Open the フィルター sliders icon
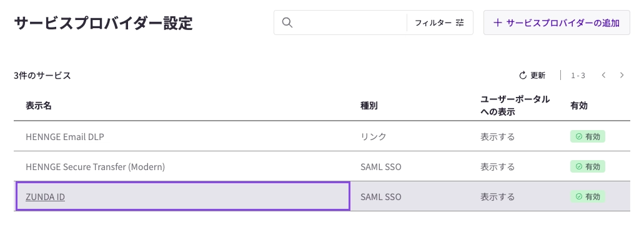Image resolution: width=644 pixels, height=237 pixels. [x=460, y=23]
